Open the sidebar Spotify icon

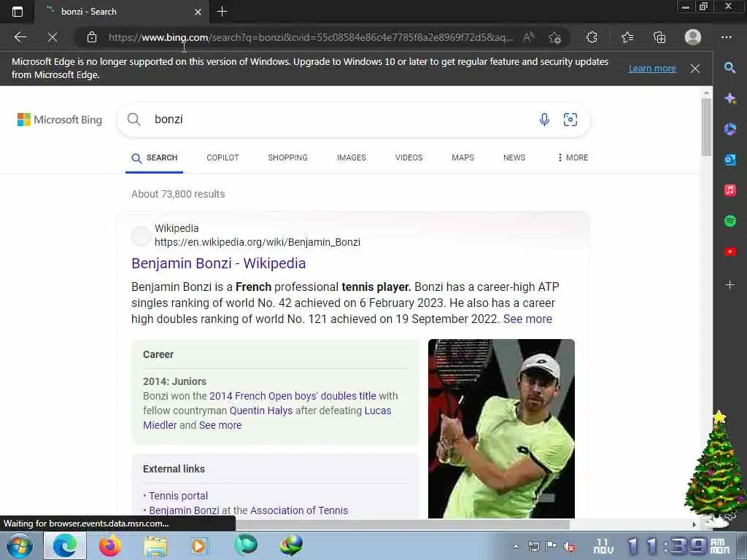[729, 221]
